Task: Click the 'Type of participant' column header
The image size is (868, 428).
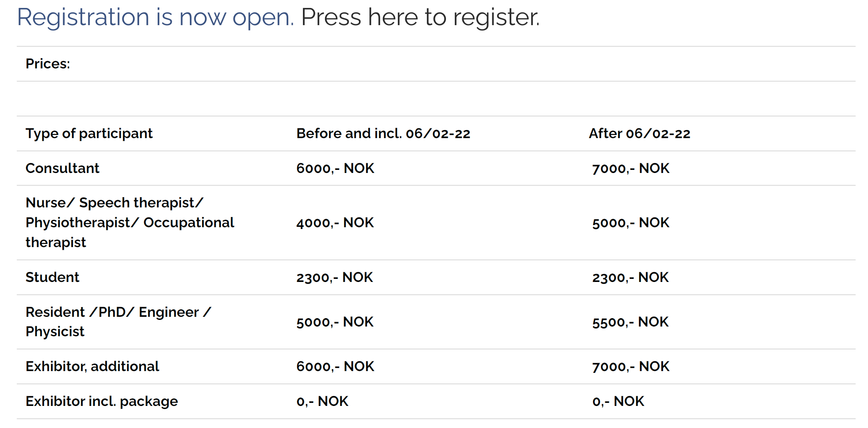Action: point(89,133)
